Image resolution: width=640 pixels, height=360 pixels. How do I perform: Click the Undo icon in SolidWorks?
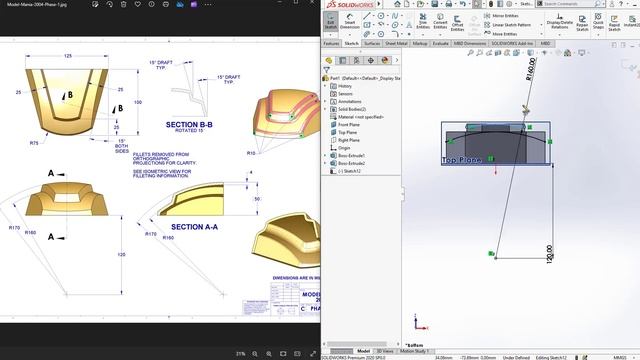pos(462,4)
